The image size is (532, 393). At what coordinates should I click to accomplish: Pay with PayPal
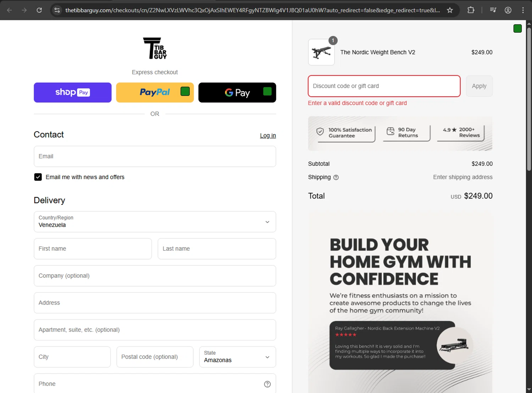coord(155,93)
